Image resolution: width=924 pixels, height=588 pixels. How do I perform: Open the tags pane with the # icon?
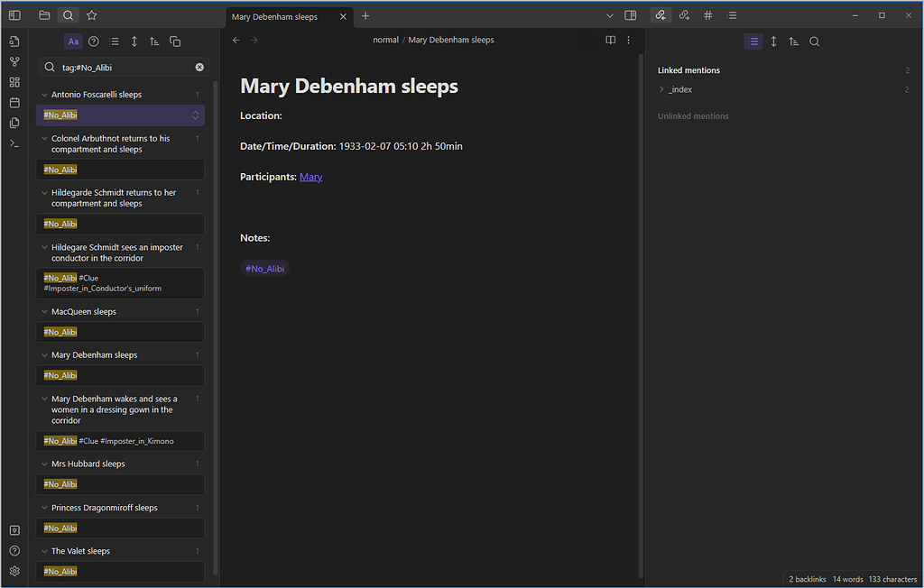[709, 15]
